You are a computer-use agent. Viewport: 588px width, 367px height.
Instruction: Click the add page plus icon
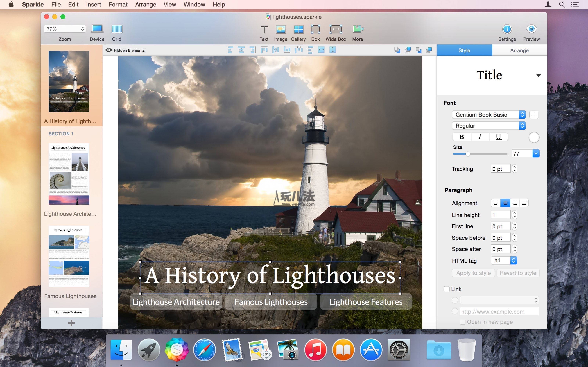pos(71,323)
